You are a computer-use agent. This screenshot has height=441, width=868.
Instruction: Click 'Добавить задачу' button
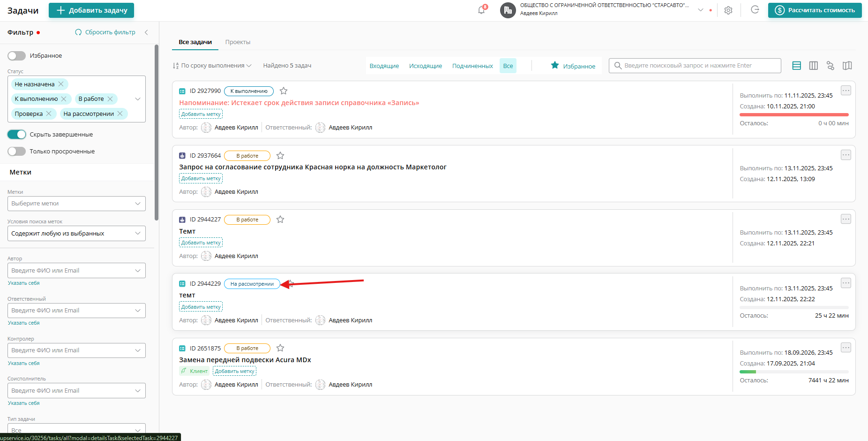pyautogui.click(x=91, y=10)
